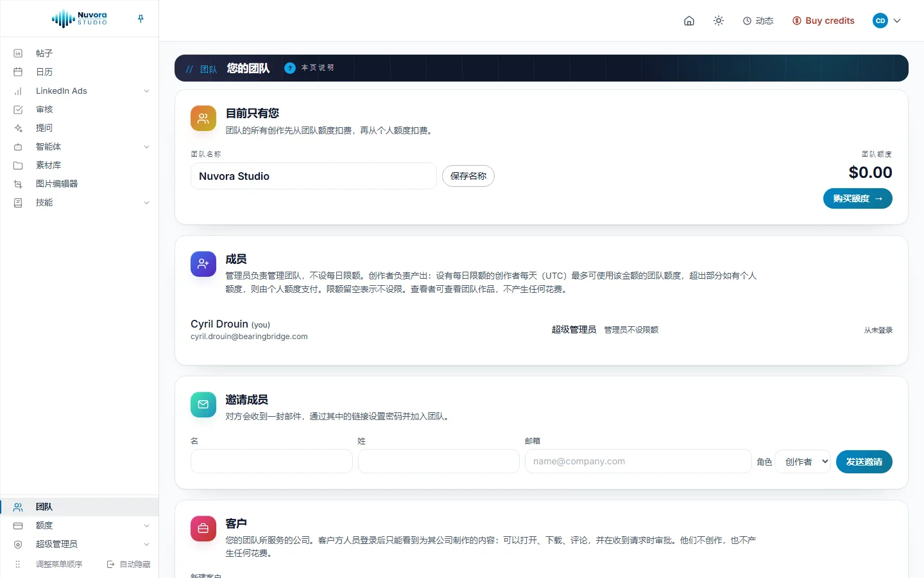The height and width of the screenshot is (578, 924).
Task: Select 团队 in the sidebar
Action: point(80,507)
